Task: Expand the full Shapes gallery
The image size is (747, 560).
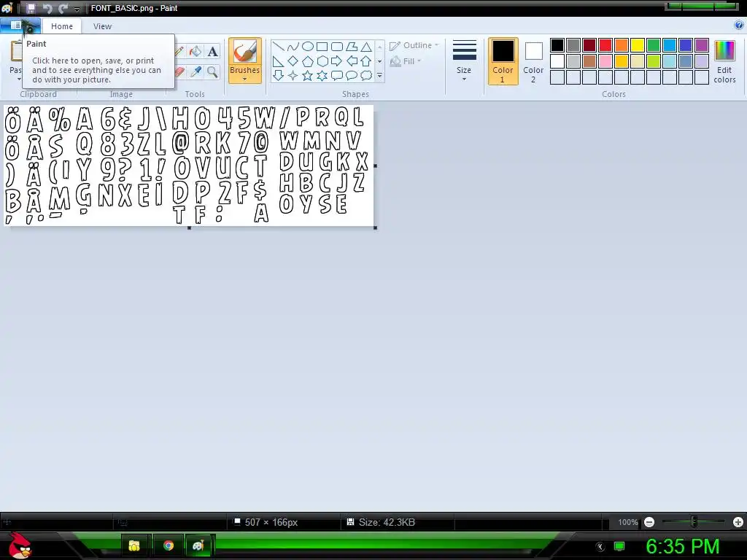Action: 379,75
